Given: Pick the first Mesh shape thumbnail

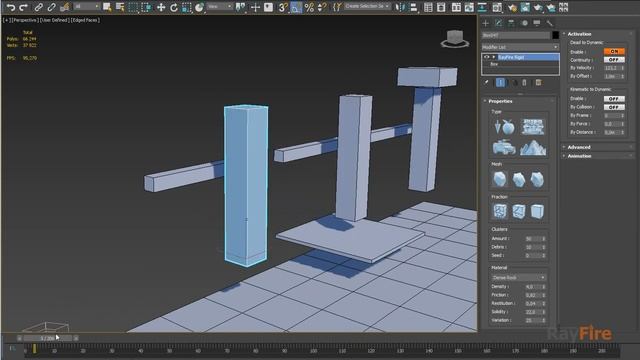Looking at the screenshot, I should click(500, 179).
